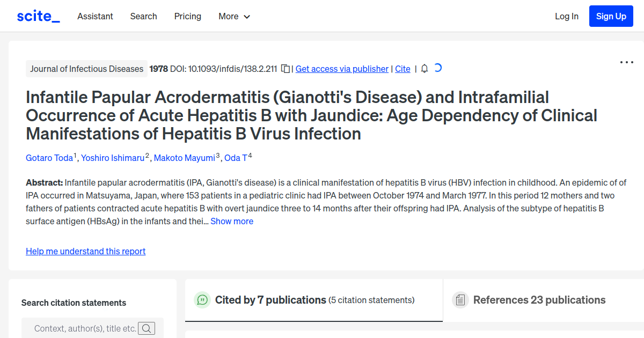
Task: Open the three-dot overflow menu
Action: click(x=626, y=62)
